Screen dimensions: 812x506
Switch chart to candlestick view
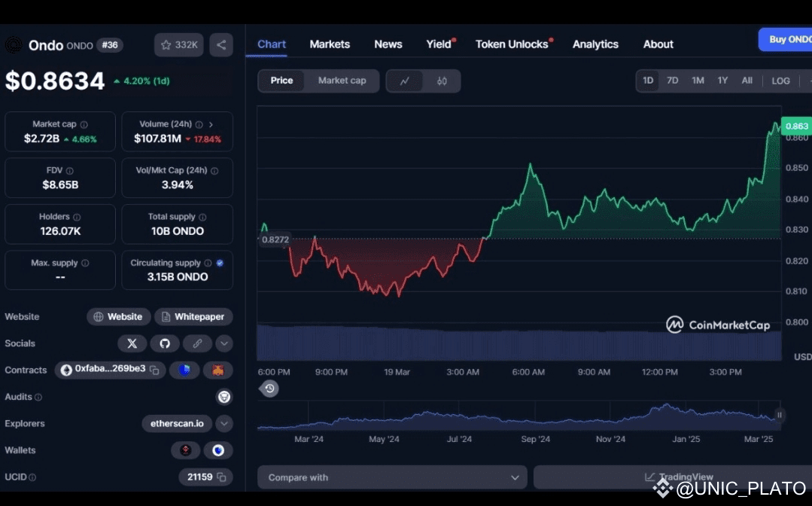pos(442,81)
